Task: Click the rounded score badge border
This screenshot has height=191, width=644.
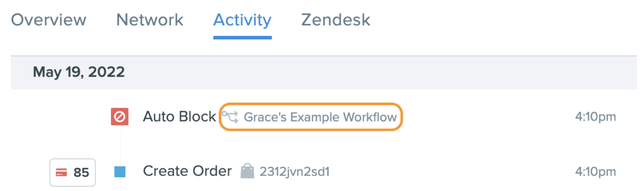Action: coord(73,173)
